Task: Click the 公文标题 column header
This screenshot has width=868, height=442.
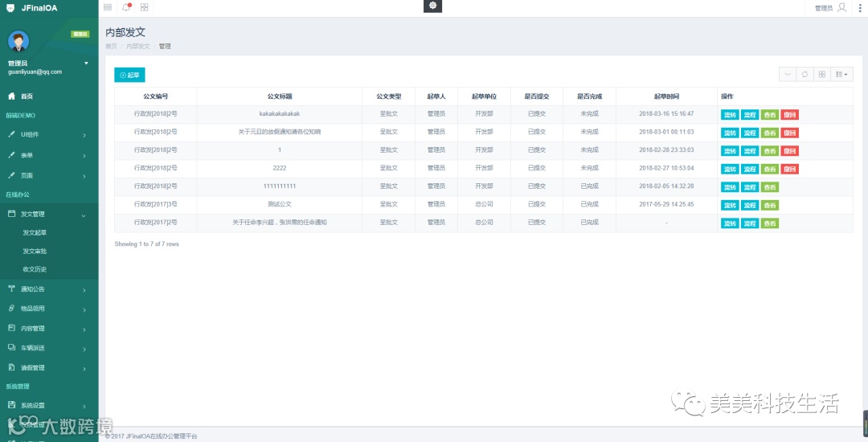Action: coord(280,96)
